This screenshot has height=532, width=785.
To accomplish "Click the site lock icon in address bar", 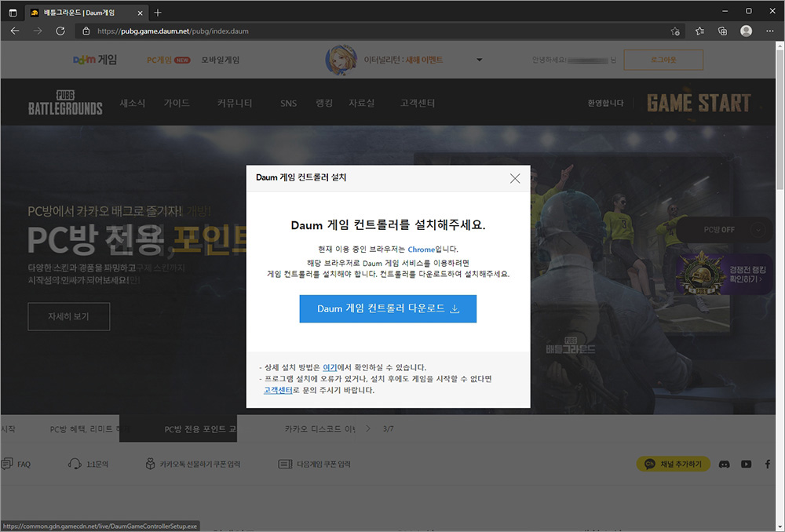I will [86, 31].
